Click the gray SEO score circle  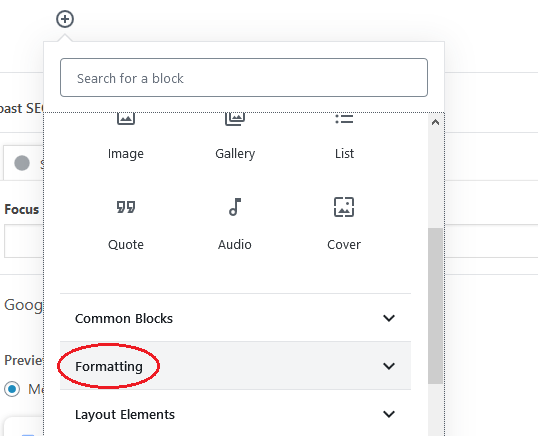pos(22,163)
